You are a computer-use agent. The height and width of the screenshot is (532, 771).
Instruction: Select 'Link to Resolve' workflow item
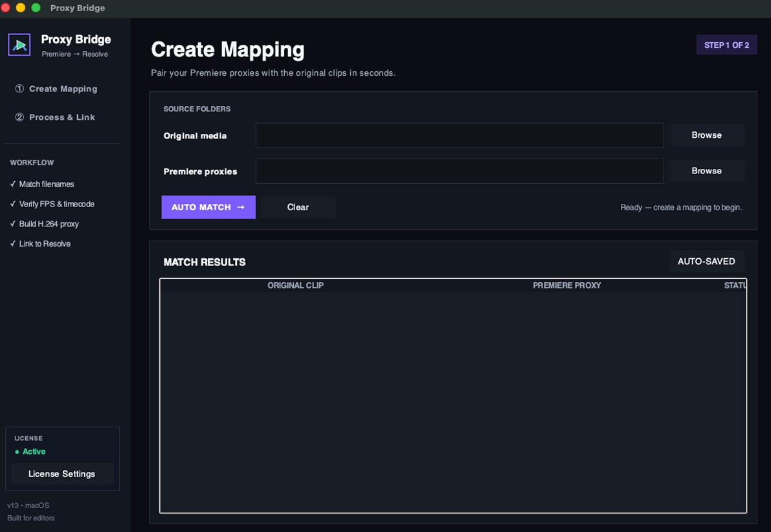pos(40,244)
